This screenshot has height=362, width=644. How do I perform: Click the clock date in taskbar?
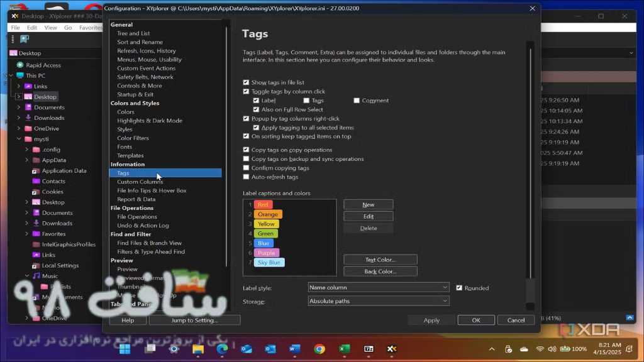(607, 348)
